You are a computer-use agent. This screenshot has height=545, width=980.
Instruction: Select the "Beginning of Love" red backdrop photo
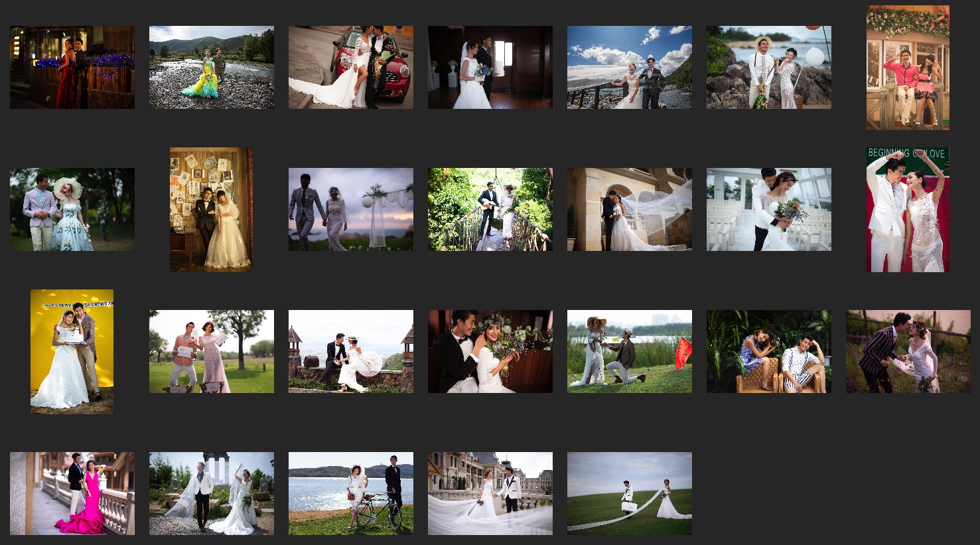click(x=907, y=209)
